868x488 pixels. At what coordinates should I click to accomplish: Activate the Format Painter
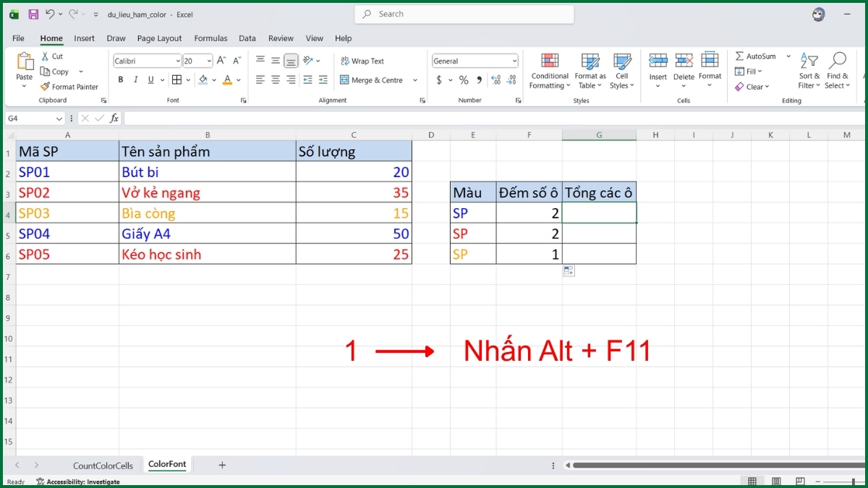(x=69, y=86)
